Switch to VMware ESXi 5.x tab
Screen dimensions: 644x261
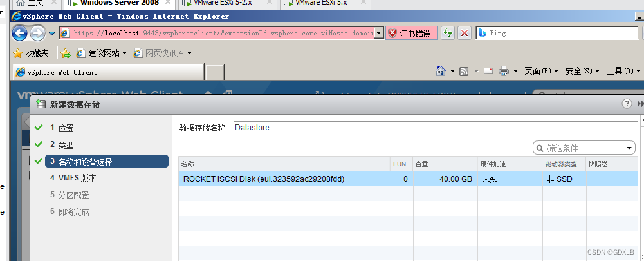[x=326, y=3]
